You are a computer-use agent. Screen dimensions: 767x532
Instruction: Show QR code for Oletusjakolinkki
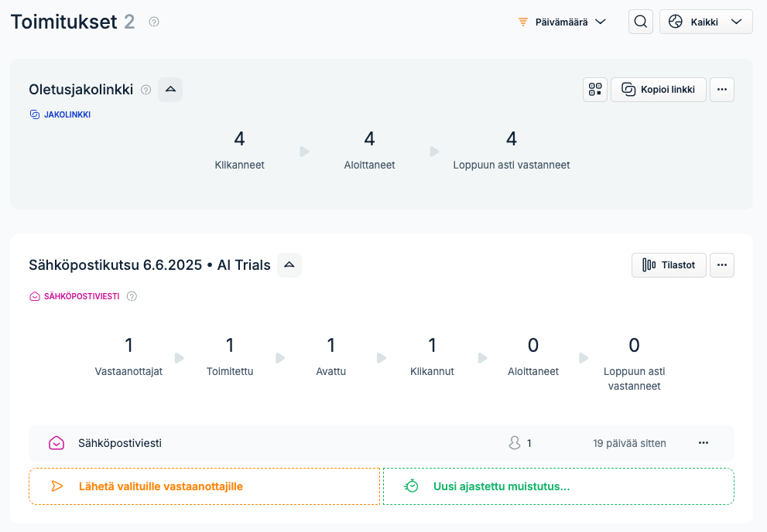click(595, 90)
